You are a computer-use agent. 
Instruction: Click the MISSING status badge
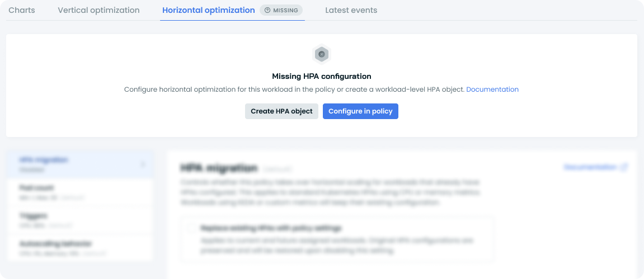281,10
